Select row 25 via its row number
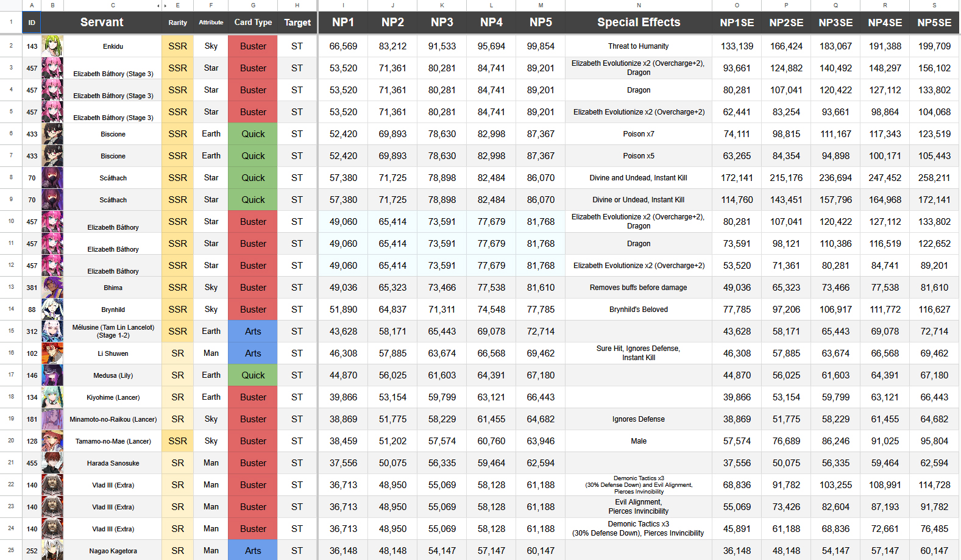The height and width of the screenshot is (560, 961). pos(11,550)
